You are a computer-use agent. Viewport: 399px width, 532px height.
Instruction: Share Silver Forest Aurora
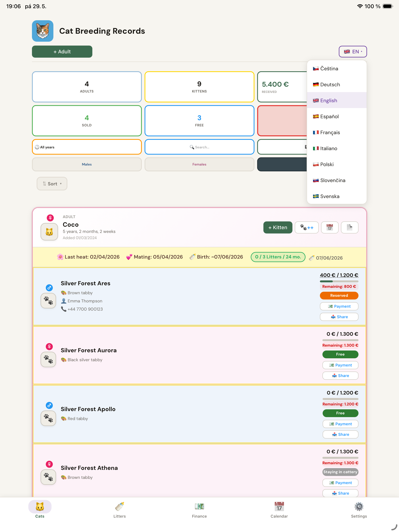(340, 376)
